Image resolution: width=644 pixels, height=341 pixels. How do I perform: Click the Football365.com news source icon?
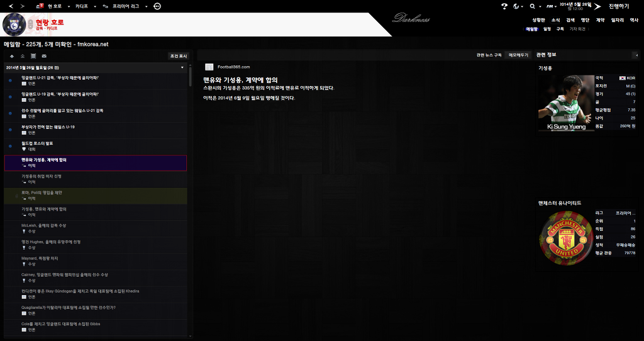209,67
